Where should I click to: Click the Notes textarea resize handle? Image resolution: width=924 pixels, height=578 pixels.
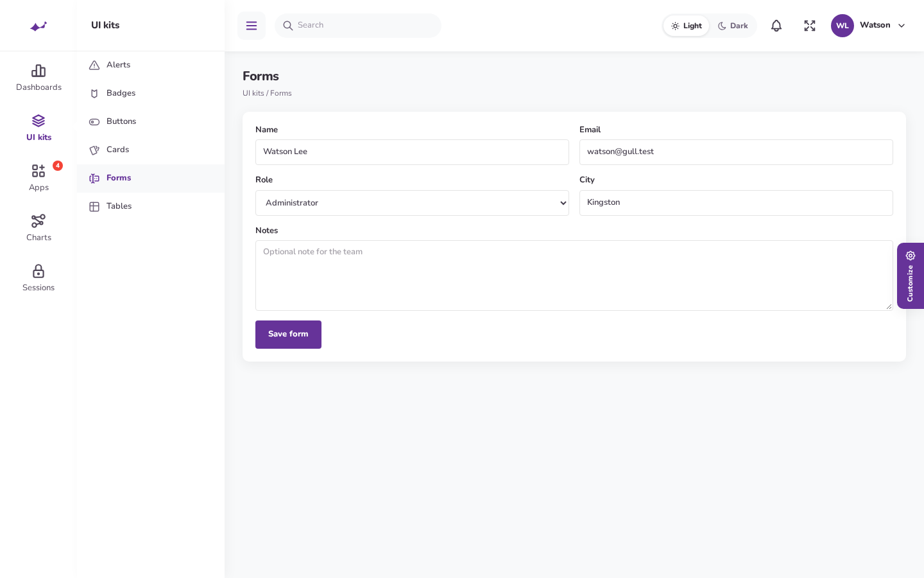(x=889, y=306)
